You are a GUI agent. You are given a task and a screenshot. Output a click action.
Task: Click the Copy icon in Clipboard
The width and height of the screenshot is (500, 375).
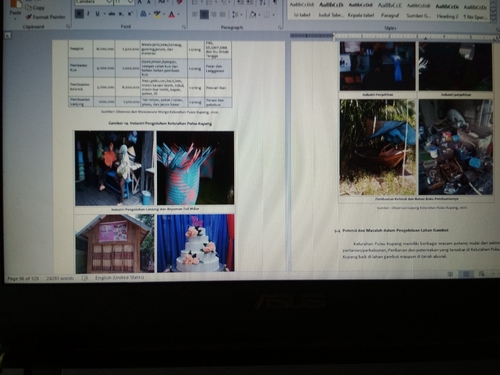[29, 7]
